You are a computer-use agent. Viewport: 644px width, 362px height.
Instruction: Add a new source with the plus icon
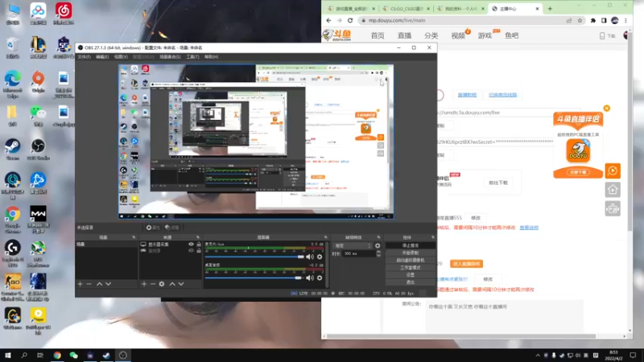click(x=144, y=284)
